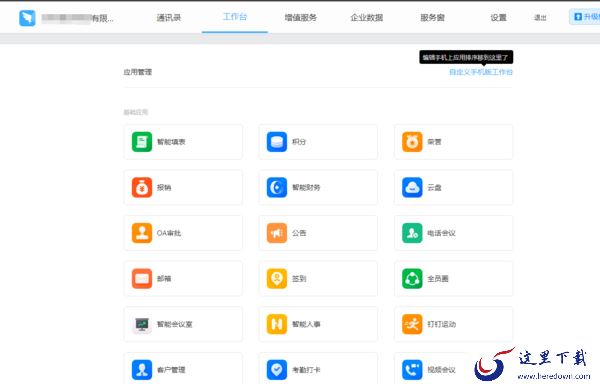Open the 智能填表 app icon
This screenshot has width=600, height=384.
point(142,142)
